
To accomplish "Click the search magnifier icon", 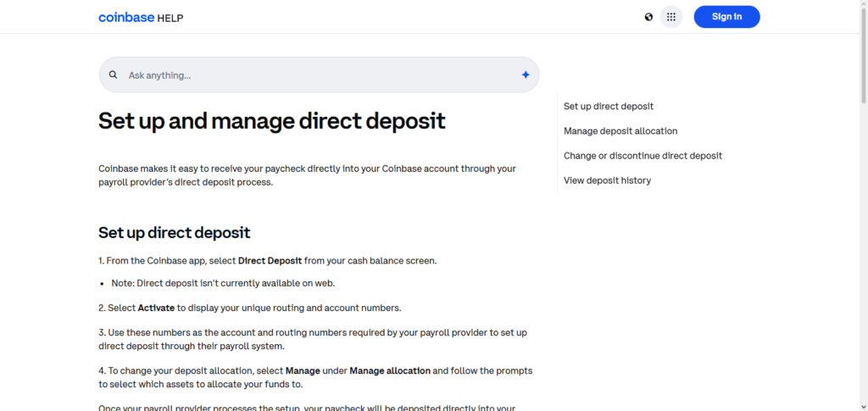I will pos(113,75).
